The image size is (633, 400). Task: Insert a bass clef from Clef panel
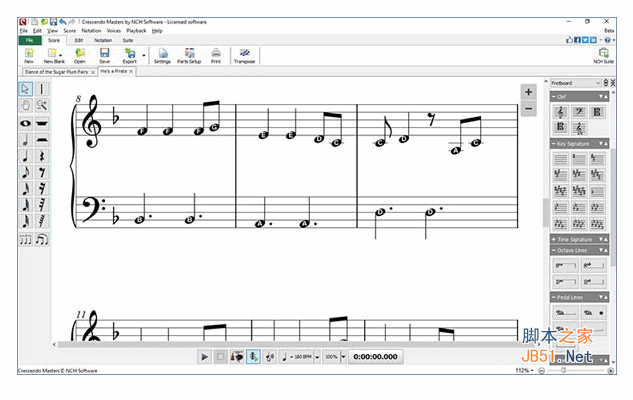click(579, 111)
